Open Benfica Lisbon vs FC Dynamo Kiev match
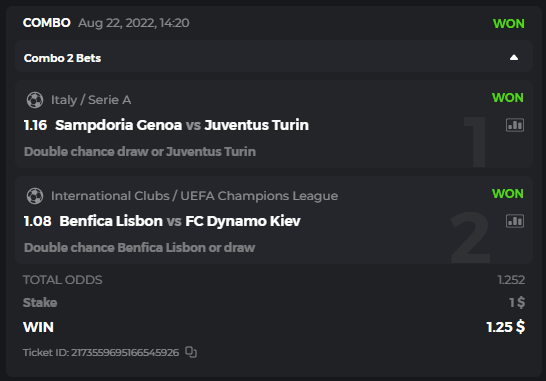The image size is (546, 381). click(180, 221)
